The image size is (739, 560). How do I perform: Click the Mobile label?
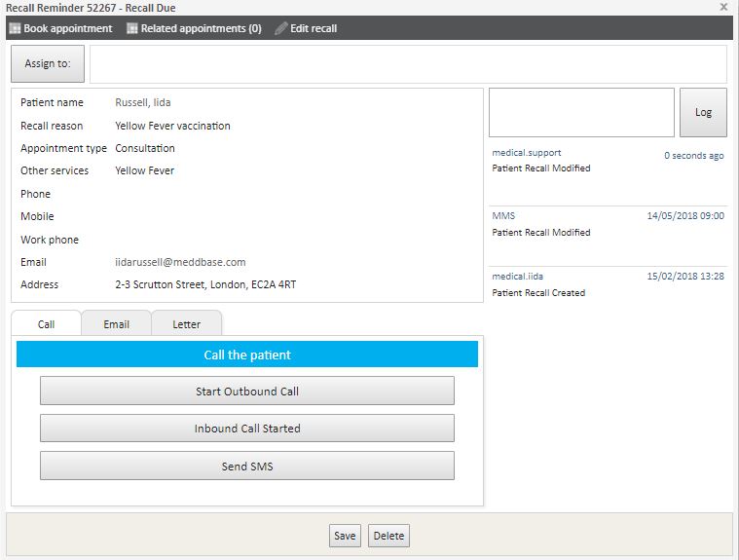pyautogui.click(x=37, y=216)
